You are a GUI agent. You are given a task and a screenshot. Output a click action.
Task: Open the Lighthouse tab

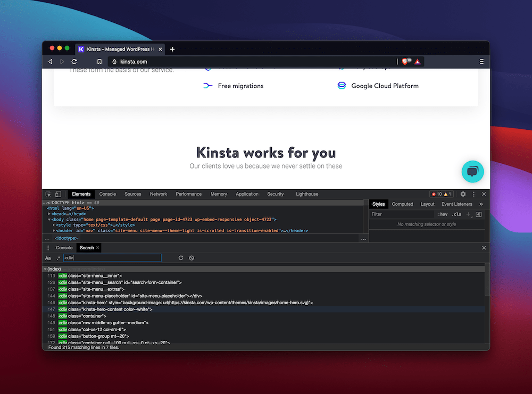[307, 194]
